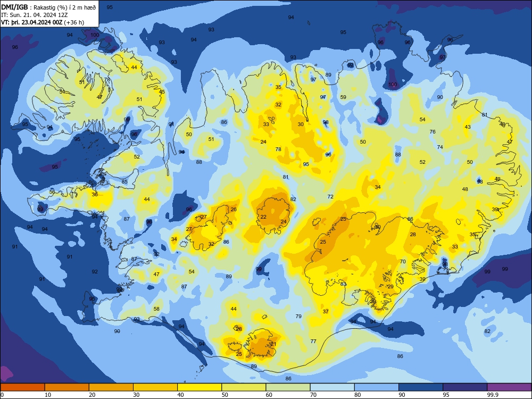The height and width of the screenshot is (399, 532).
Task: Click the humidity value '79' on the map
Action: click(x=298, y=316)
